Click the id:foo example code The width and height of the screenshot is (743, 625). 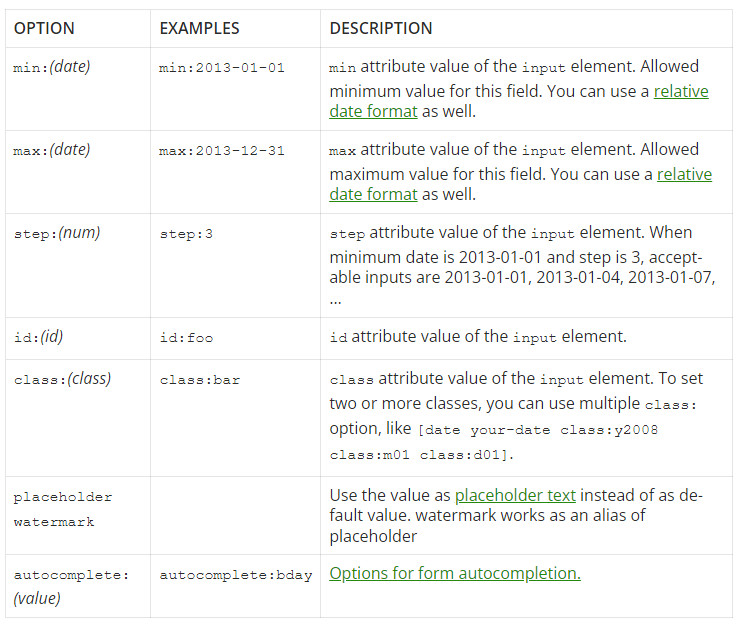pyautogui.click(x=186, y=338)
